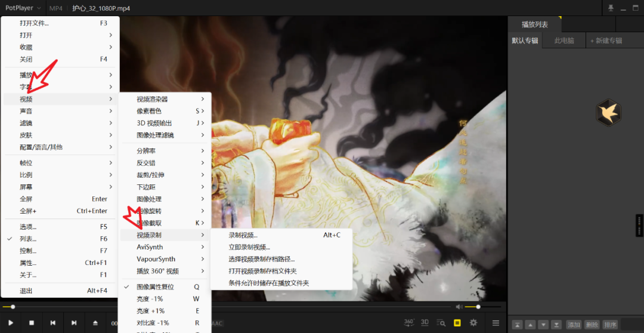The image size is (644, 333).
Task: Open 配置/语言/其他 submenu
Action: click(60, 147)
